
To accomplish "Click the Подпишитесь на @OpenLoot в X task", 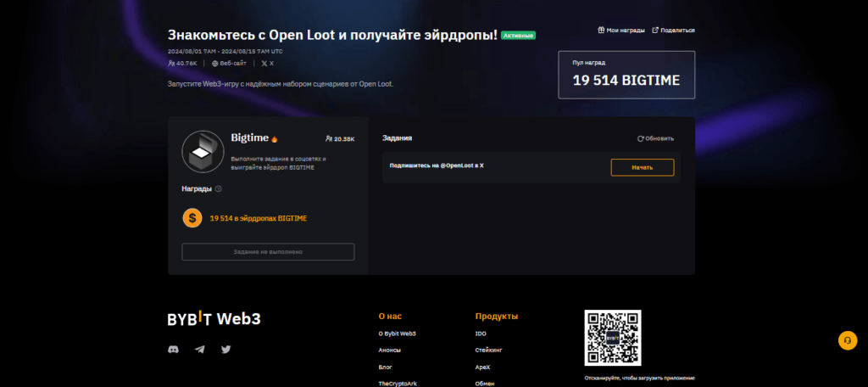I will coord(531,167).
